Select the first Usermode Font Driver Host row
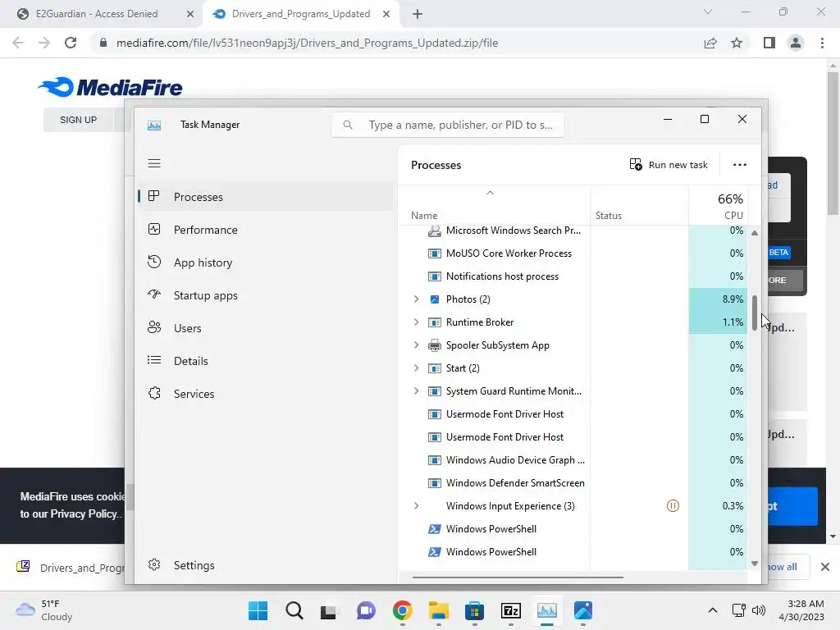The image size is (840, 630). click(x=573, y=414)
